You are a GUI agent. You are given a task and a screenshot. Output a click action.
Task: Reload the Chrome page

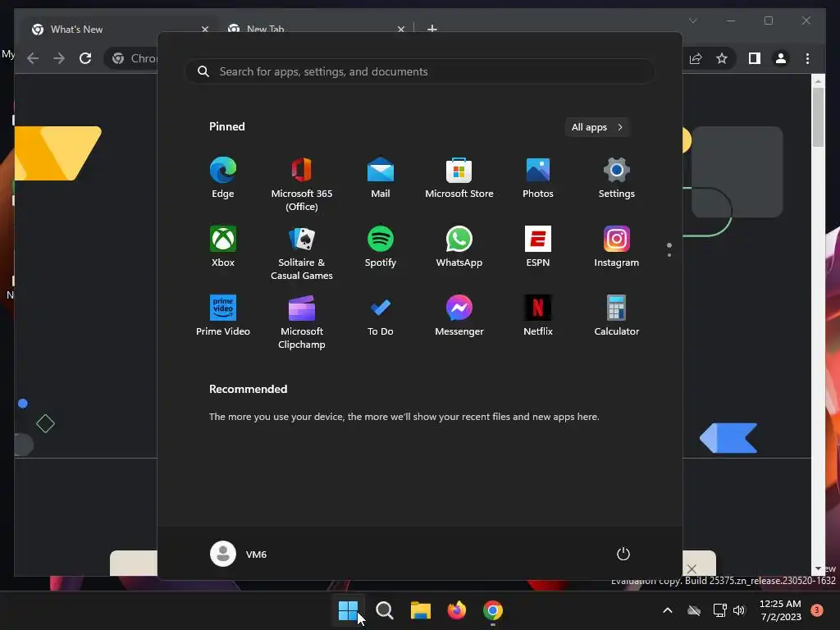(x=85, y=58)
